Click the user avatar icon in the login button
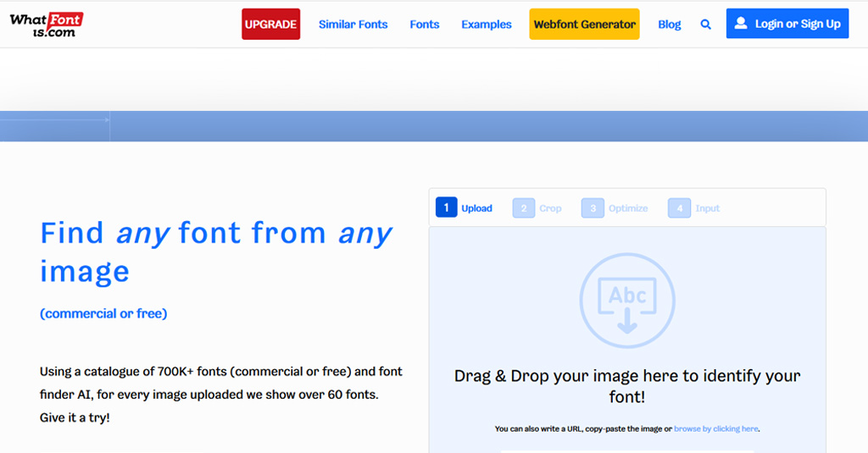868x453 pixels. pos(741,24)
